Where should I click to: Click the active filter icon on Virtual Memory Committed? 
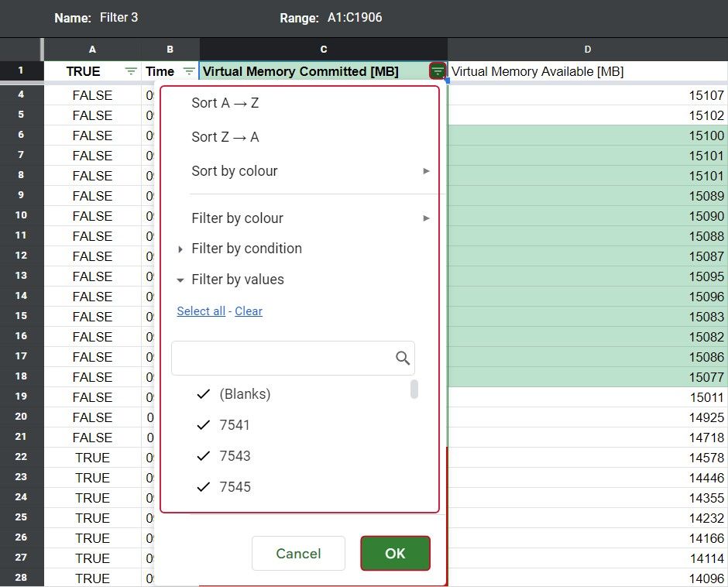point(437,71)
